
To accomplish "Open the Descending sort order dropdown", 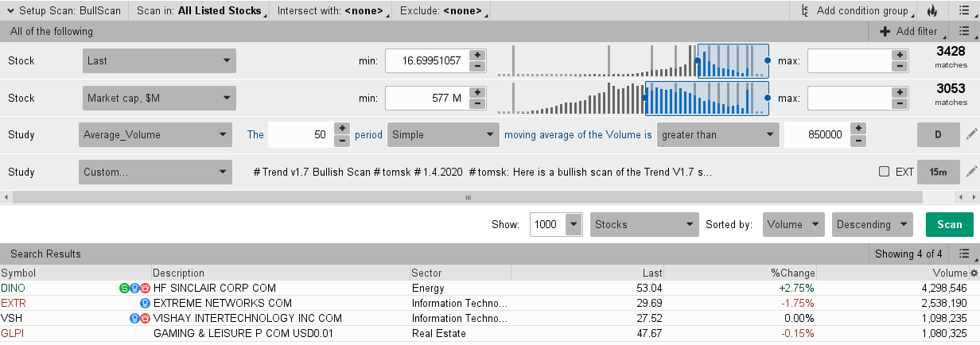I will [x=873, y=224].
